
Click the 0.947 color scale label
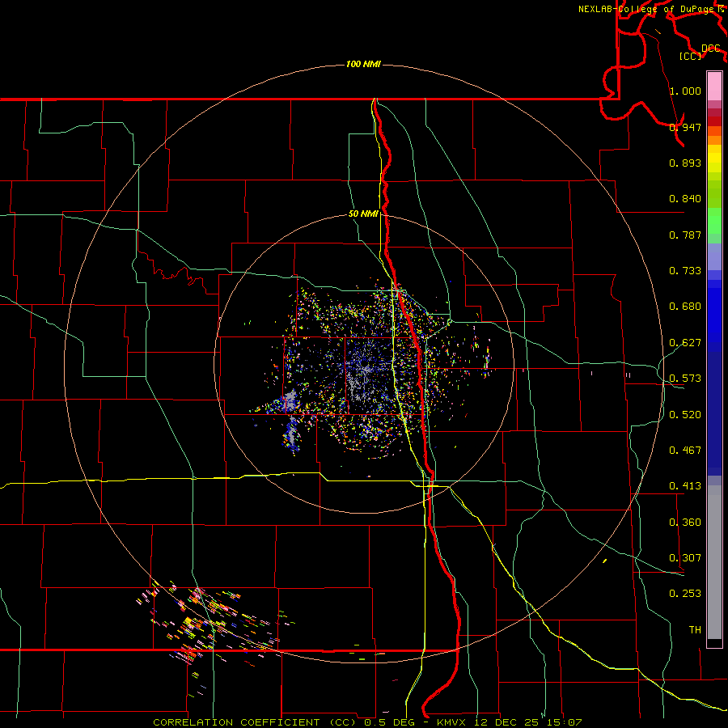(x=685, y=127)
